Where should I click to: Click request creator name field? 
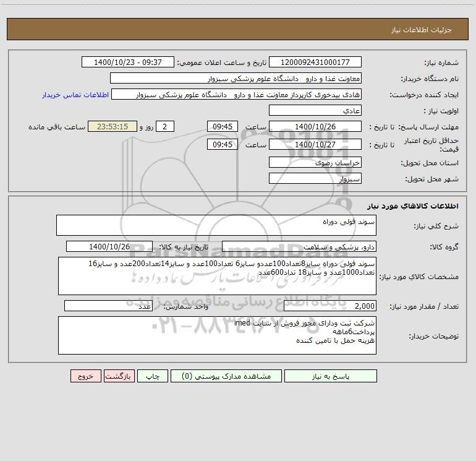[237, 95]
